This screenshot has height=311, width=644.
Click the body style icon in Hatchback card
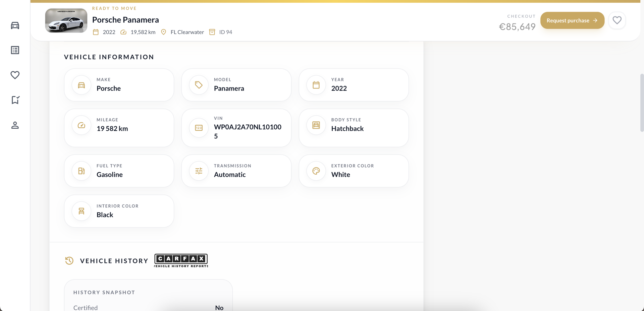click(316, 125)
